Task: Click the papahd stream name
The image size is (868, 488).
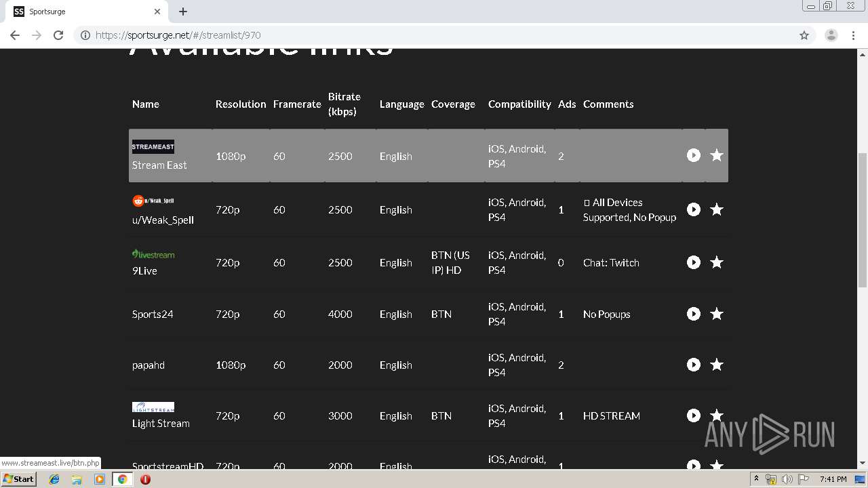Action: tap(149, 365)
